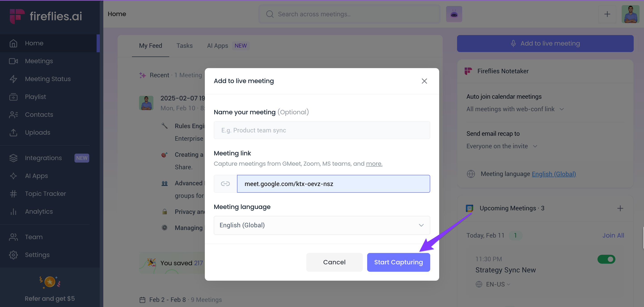Viewport: 644px width, 307px height.
Task: Switch to the Tasks tab
Action: pyautogui.click(x=184, y=46)
